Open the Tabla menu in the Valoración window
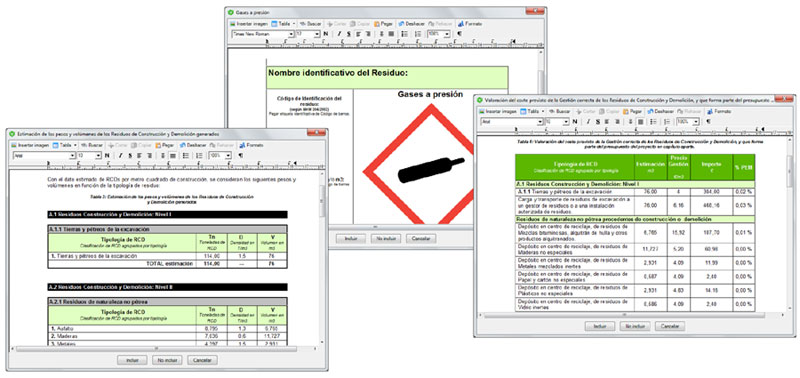 pyautogui.click(x=533, y=111)
